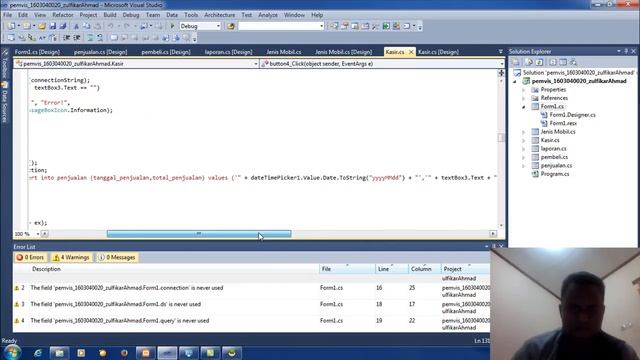Click Refresh icon in Solution Explorer

[x=539, y=62]
